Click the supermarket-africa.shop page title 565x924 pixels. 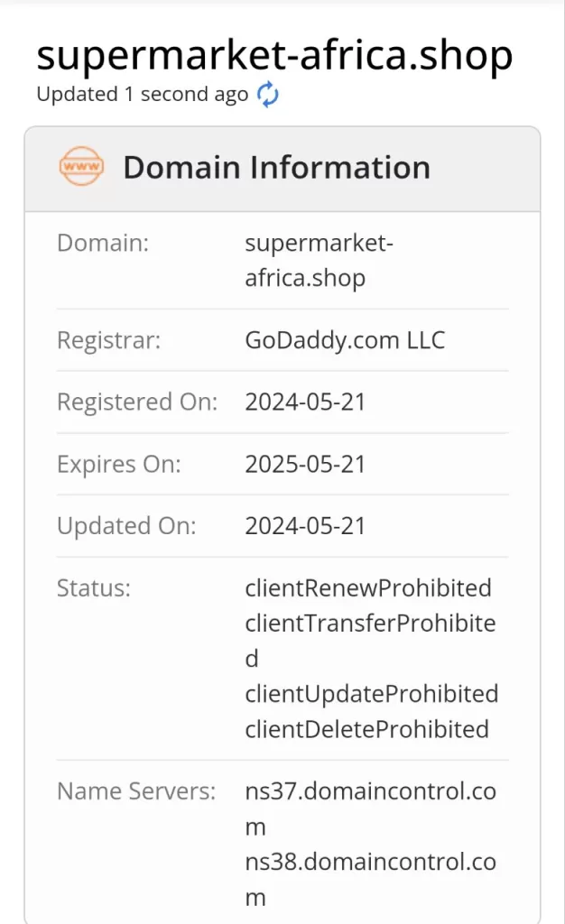(274, 55)
